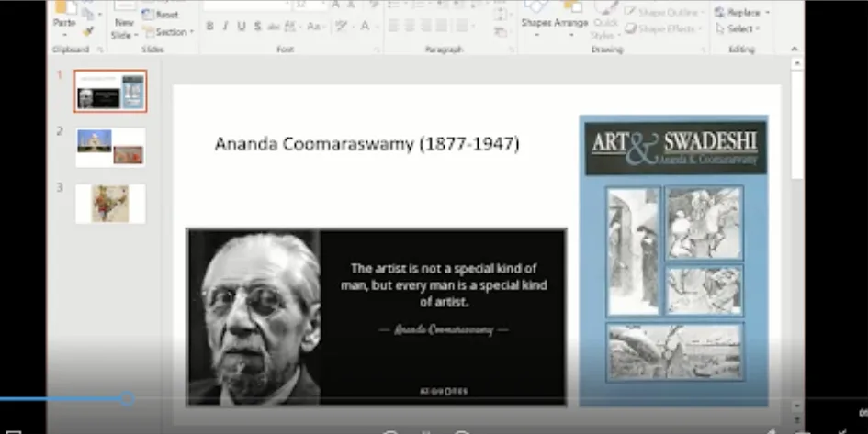The width and height of the screenshot is (868, 434).
Task: Click the Clear All Formatting icon
Action: coord(375,5)
